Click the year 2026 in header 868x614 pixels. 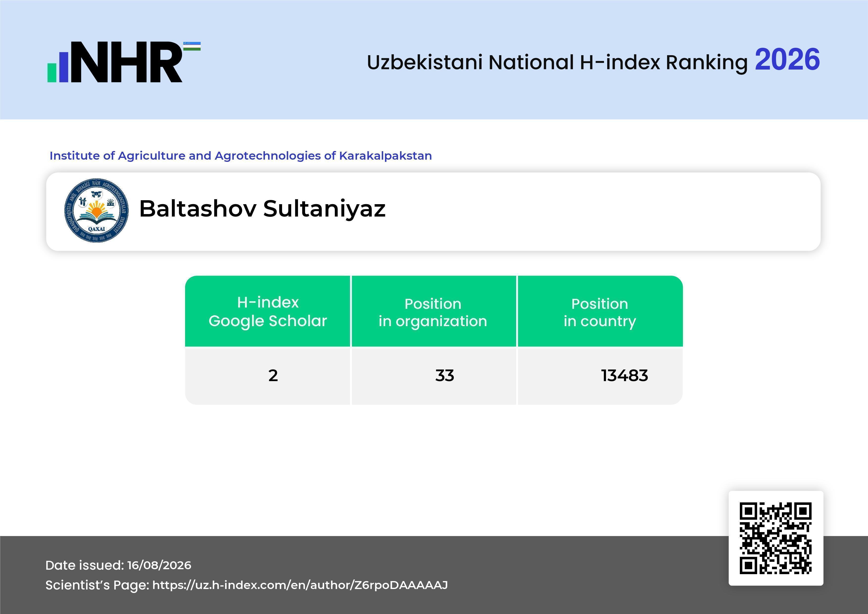pyautogui.click(x=788, y=60)
